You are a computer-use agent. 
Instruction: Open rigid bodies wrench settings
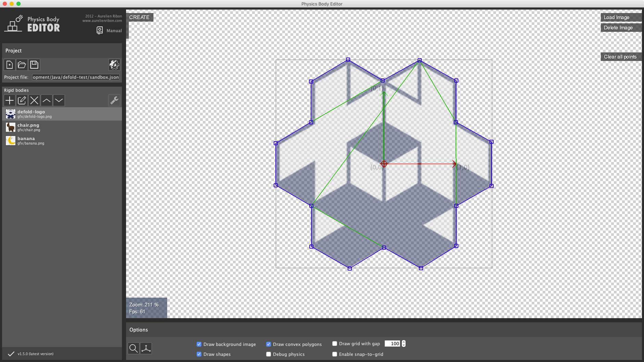pyautogui.click(x=114, y=100)
